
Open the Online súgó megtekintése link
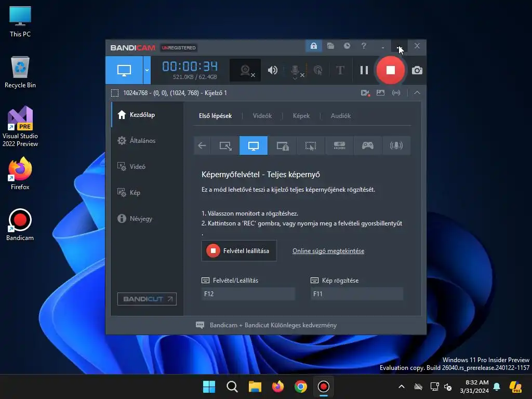[328, 251]
